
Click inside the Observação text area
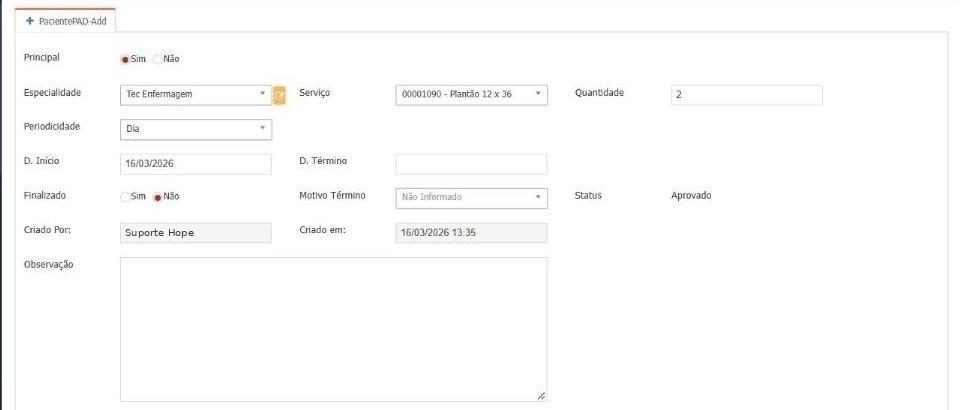coord(333,329)
